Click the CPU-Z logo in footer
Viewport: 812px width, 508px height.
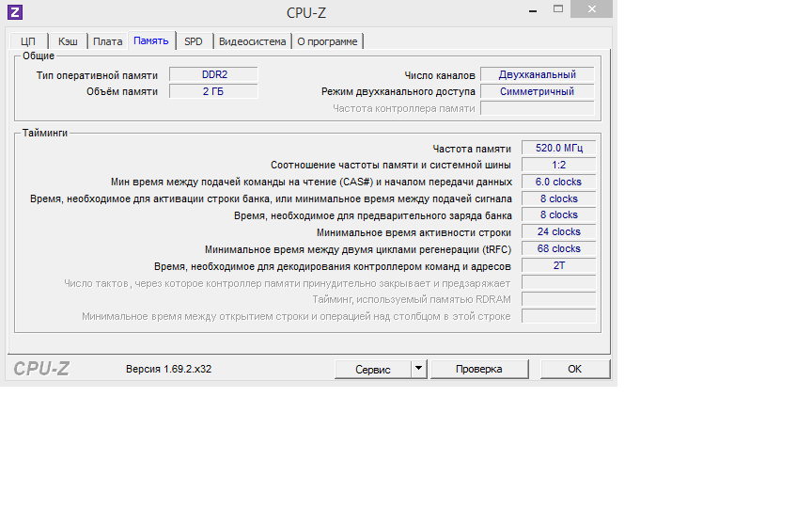(41, 369)
